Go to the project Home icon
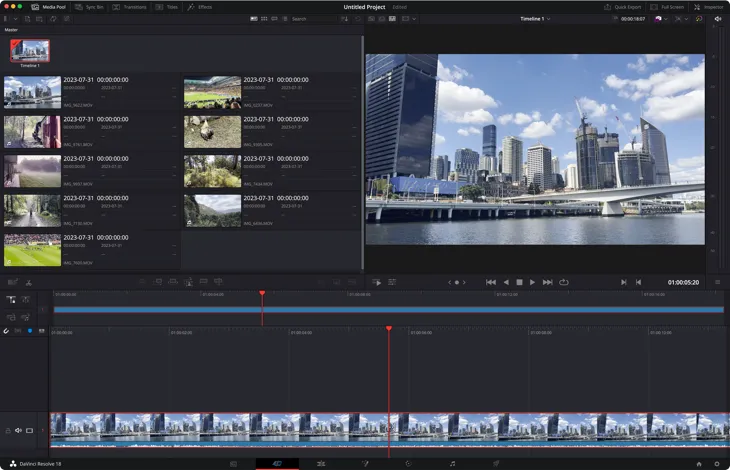730x470 pixels. (x=699, y=464)
